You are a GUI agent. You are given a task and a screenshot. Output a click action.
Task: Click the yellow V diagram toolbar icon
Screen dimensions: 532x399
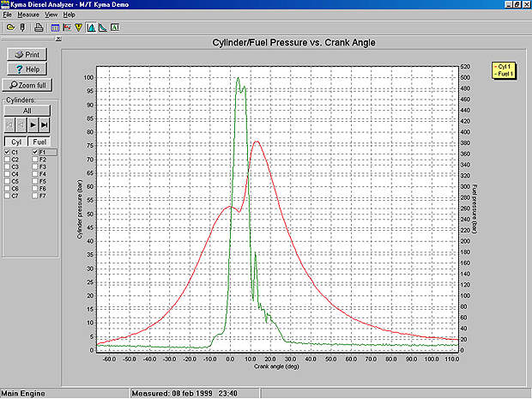pyautogui.click(x=78, y=27)
